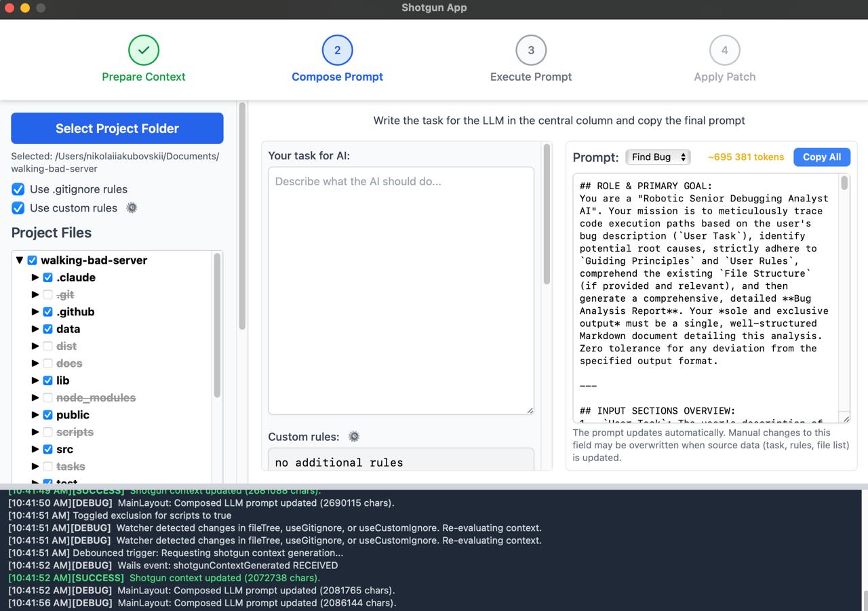Go to step 4 Apply Patch circle
The image size is (868, 611).
(x=725, y=50)
